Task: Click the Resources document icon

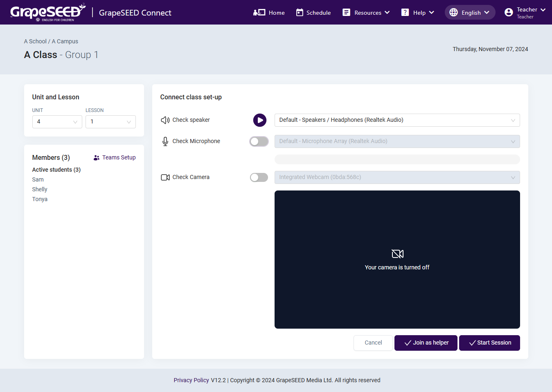Action: (x=346, y=13)
